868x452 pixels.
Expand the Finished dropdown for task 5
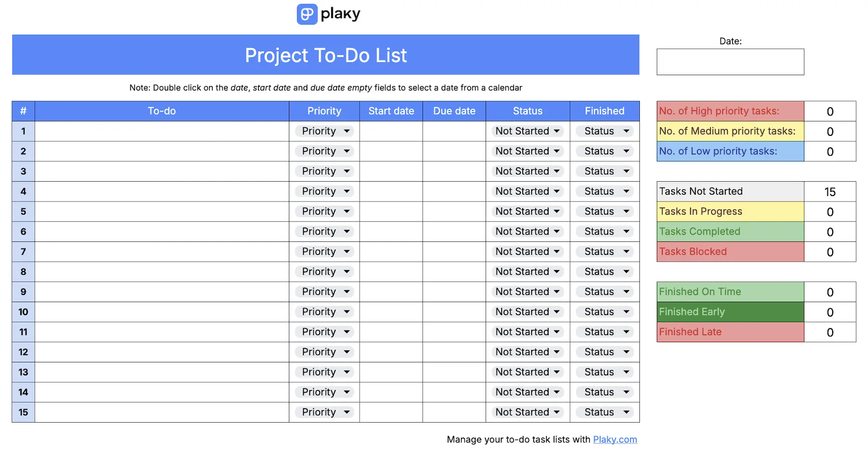coord(604,211)
